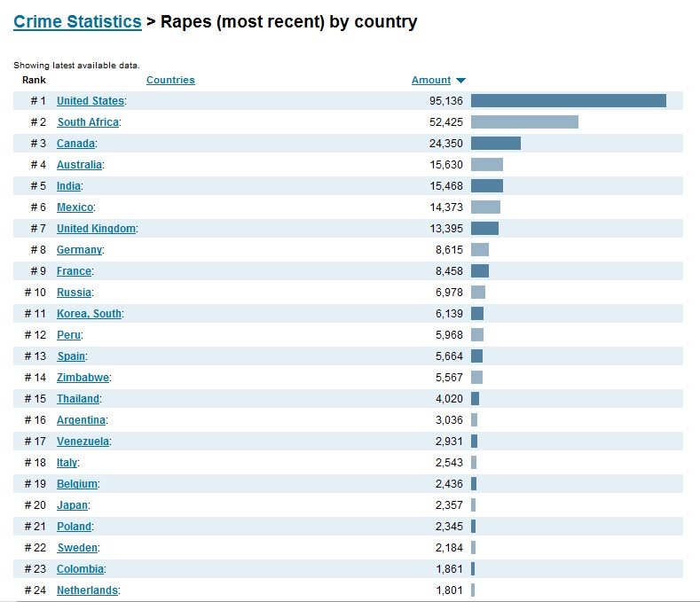Open the Crime Statistics breadcrumb link

point(77,22)
